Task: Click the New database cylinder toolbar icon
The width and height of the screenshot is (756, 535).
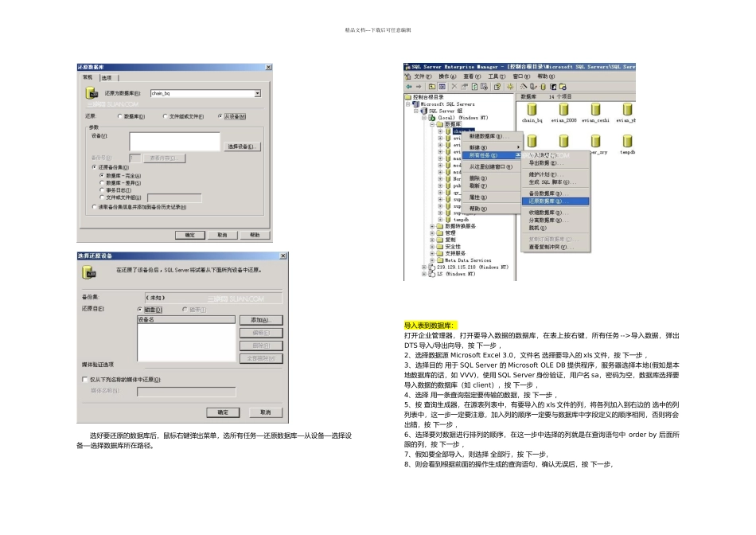Action: pyautogui.click(x=544, y=87)
